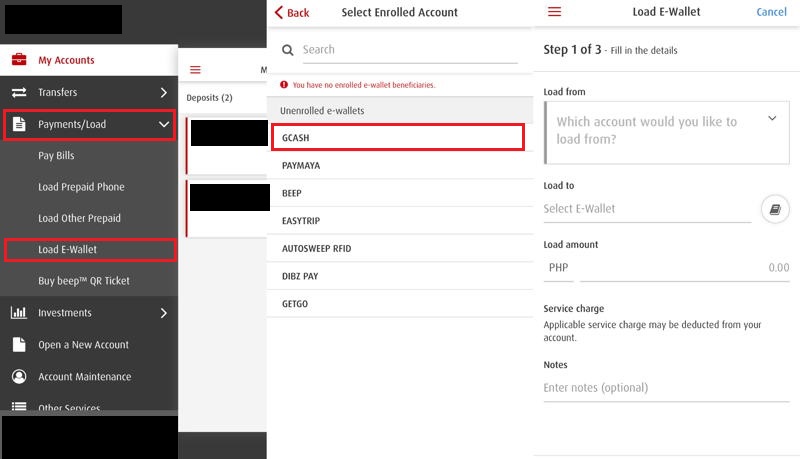Click the Payments/Load document icon
Viewport: 800px width, 459px height.
[19, 124]
